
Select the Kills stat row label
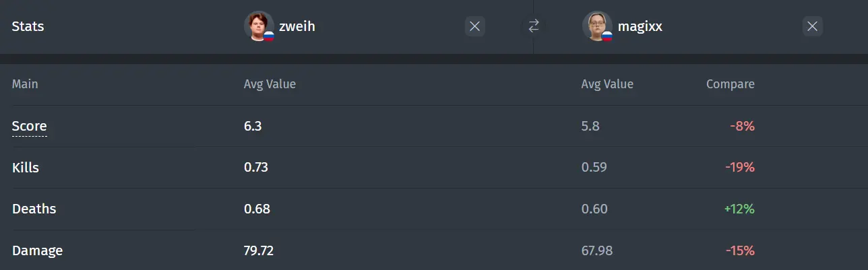pyautogui.click(x=26, y=168)
